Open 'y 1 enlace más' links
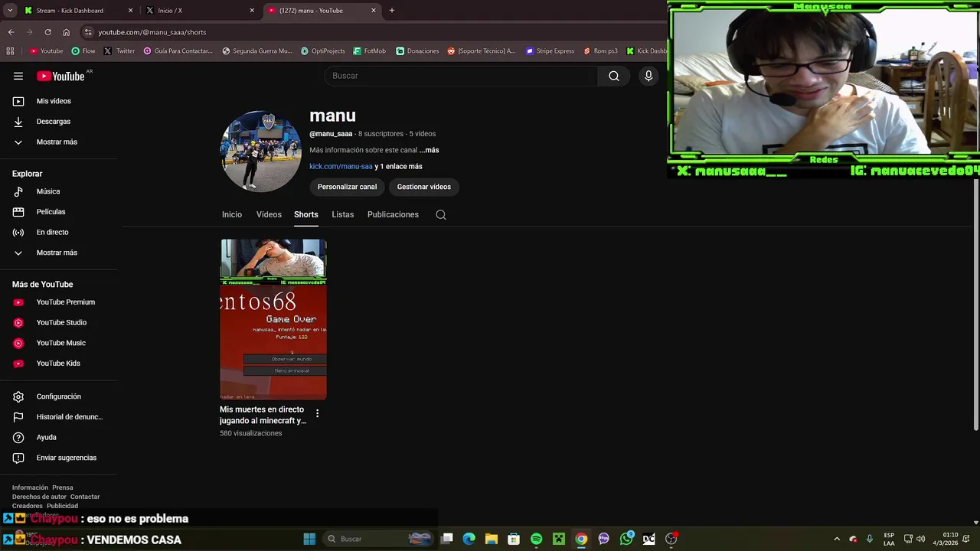Screen dimensions: 980x551 coord(398,166)
